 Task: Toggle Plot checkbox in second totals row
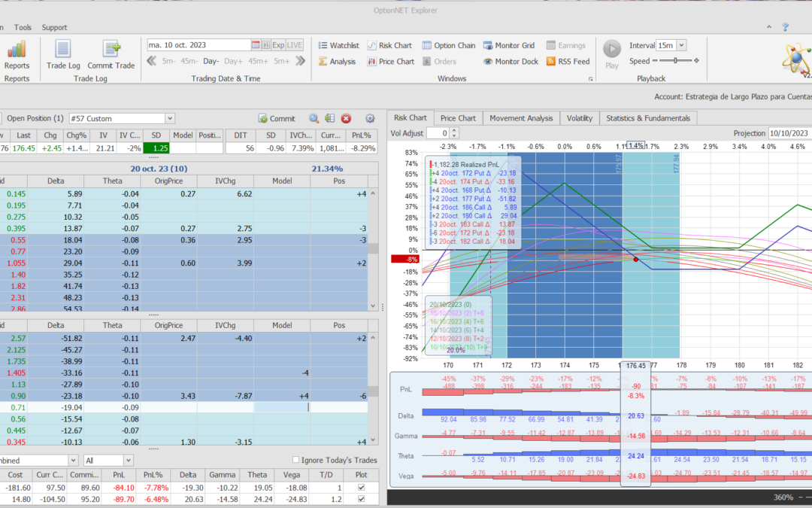pos(362,499)
